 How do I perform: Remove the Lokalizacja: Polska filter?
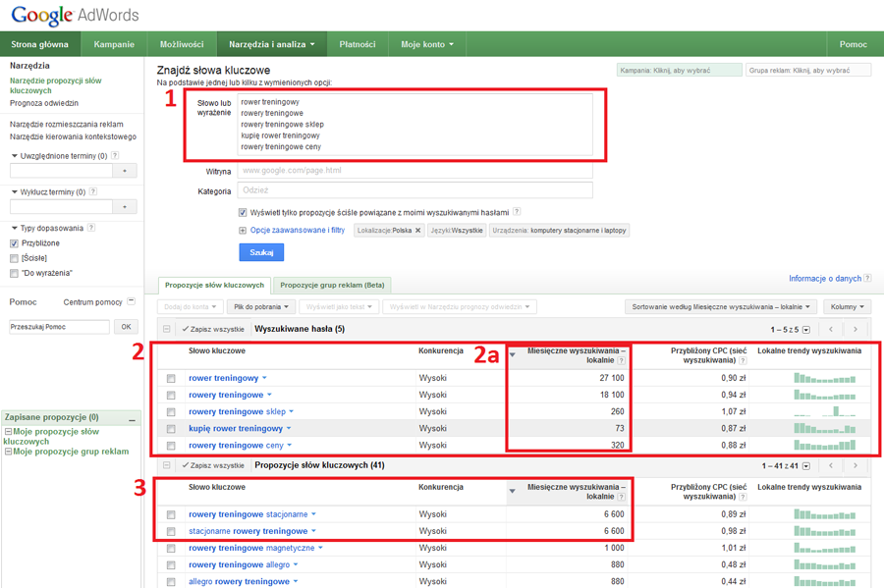pyautogui.click(x=417, y=231)
